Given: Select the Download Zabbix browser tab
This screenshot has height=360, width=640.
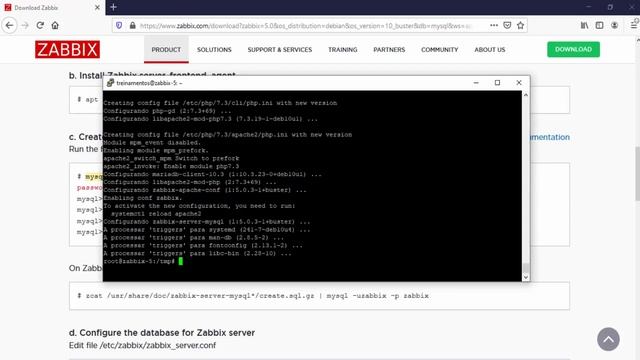Looking at the screenshot, I should (x=52, y=7).
